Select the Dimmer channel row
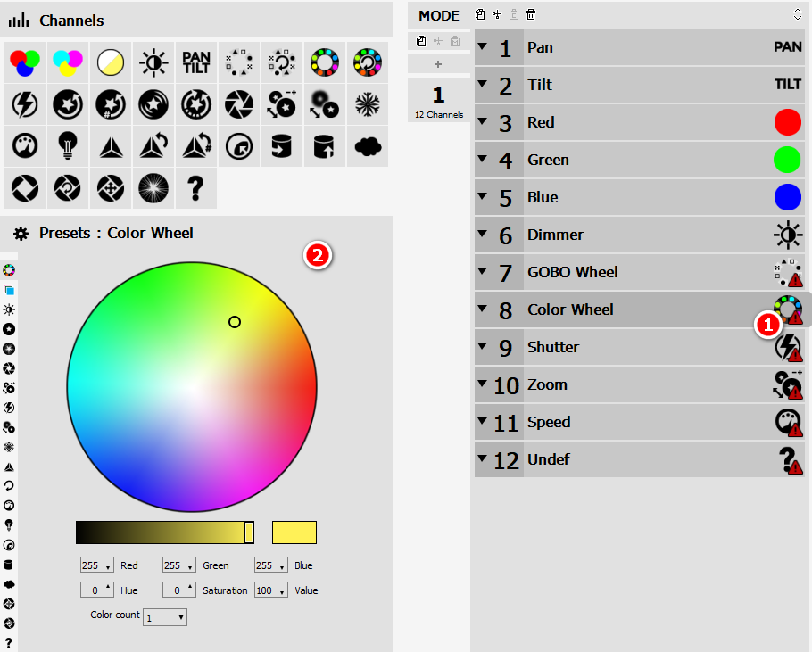The image size is (812, 652). 625,235
